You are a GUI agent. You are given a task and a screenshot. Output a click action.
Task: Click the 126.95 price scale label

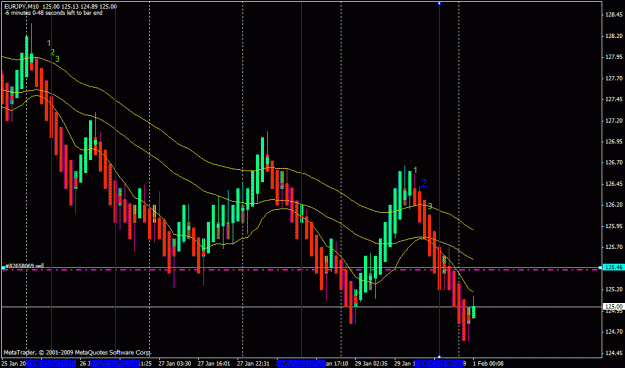[x=613, y=142]
